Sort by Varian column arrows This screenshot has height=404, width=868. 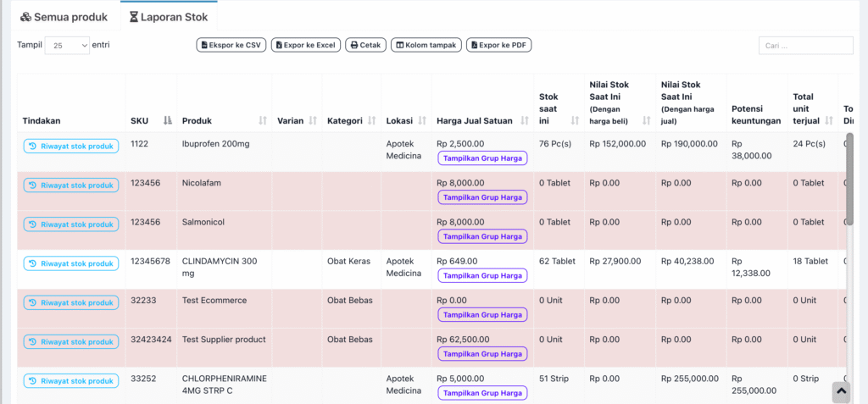(x=313, y=121)
